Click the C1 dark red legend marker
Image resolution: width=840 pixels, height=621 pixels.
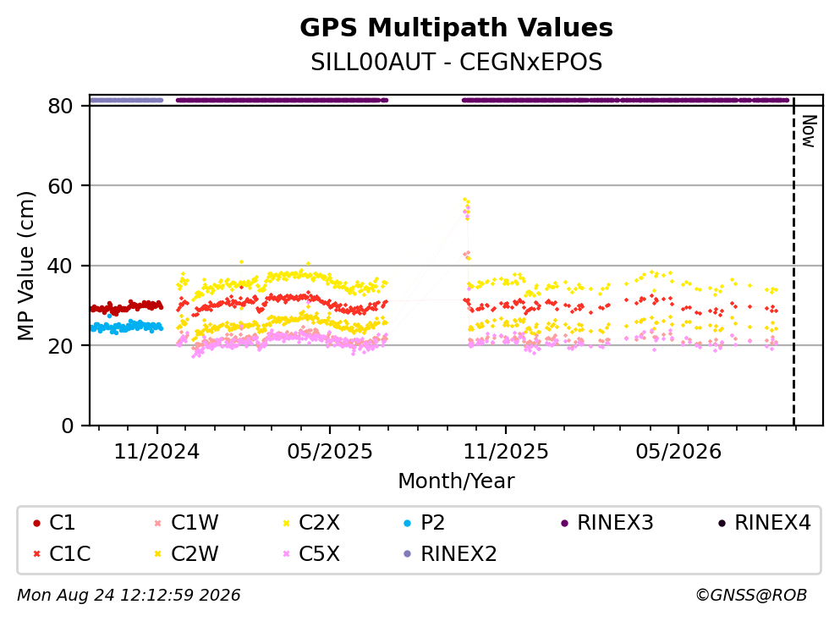tap(36, 524)
